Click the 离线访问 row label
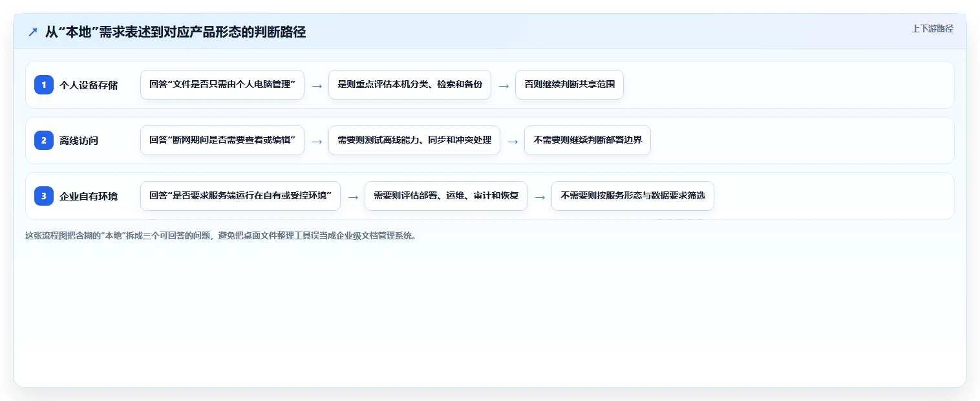 pyautogui.click(x=79, y=140)
